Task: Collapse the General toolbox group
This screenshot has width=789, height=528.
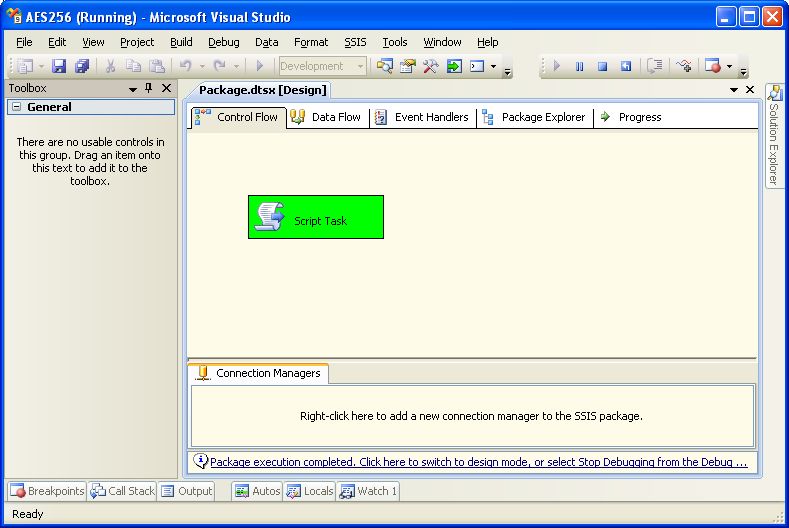Action: click(x=17, y=107)
